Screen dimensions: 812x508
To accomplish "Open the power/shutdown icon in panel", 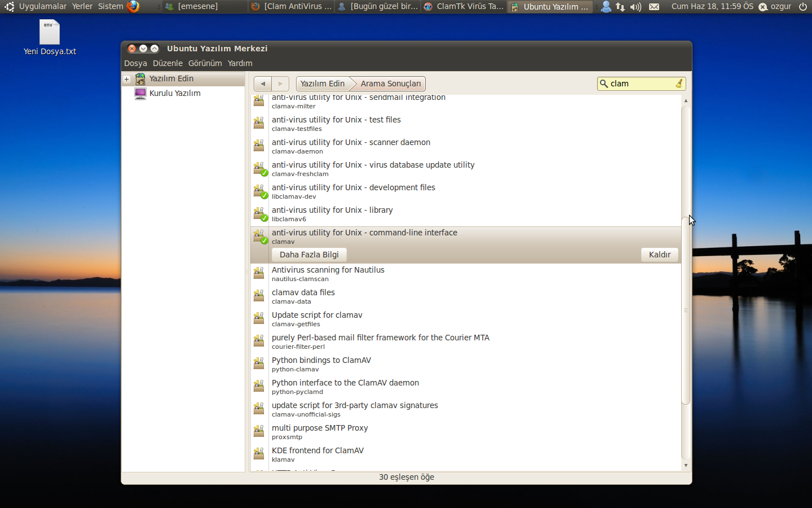I will (803, 7).
